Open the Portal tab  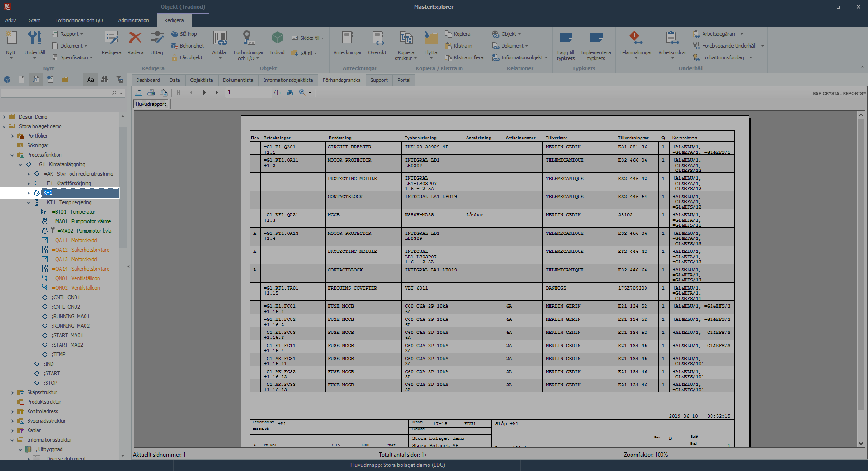[x=404, y=80]
